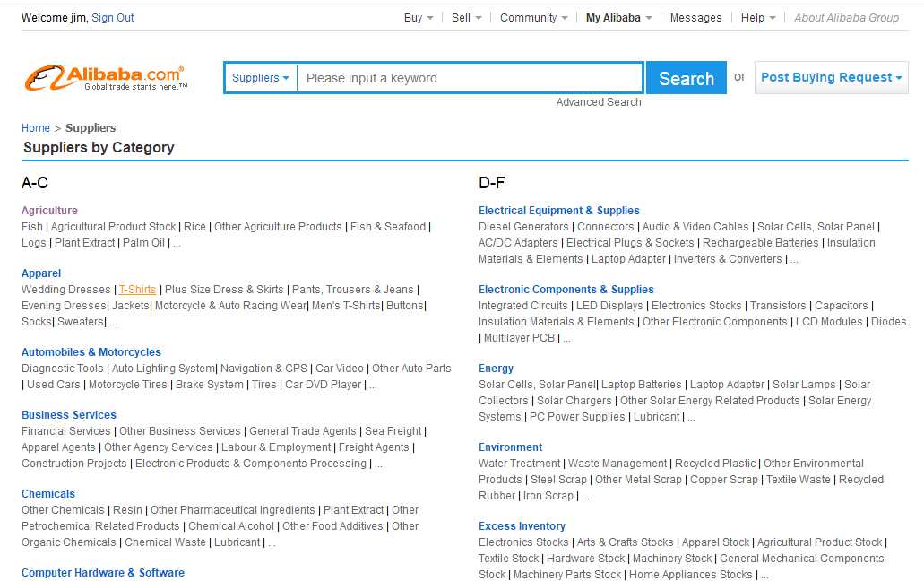Viewport: 924px width, 581px height.
Task: Open the Environment category
Action: (x=510, y=447)
